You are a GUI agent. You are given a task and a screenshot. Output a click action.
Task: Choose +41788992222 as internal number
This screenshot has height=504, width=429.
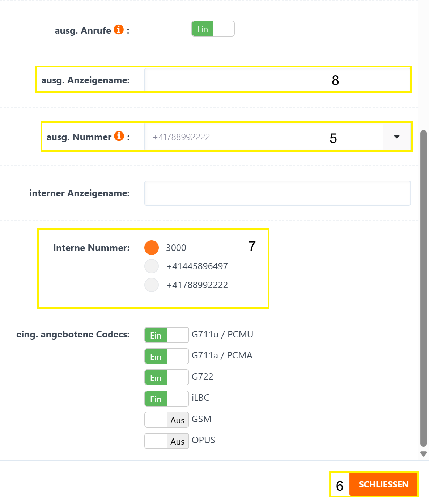tap(152, 285)
